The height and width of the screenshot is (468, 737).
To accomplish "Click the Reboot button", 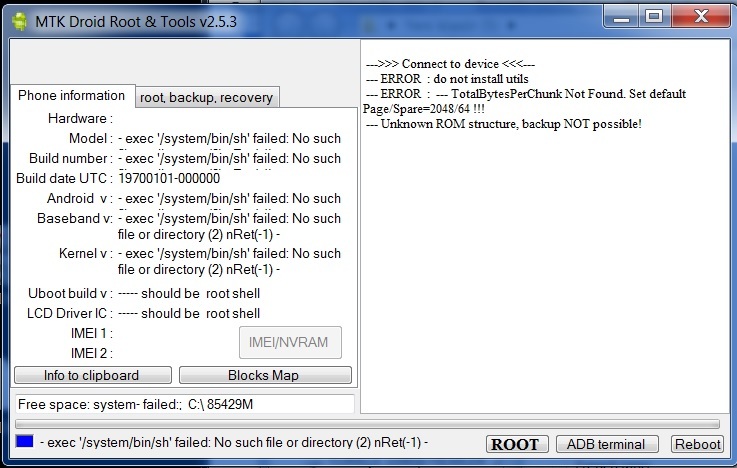I will [x=697, y=444].
